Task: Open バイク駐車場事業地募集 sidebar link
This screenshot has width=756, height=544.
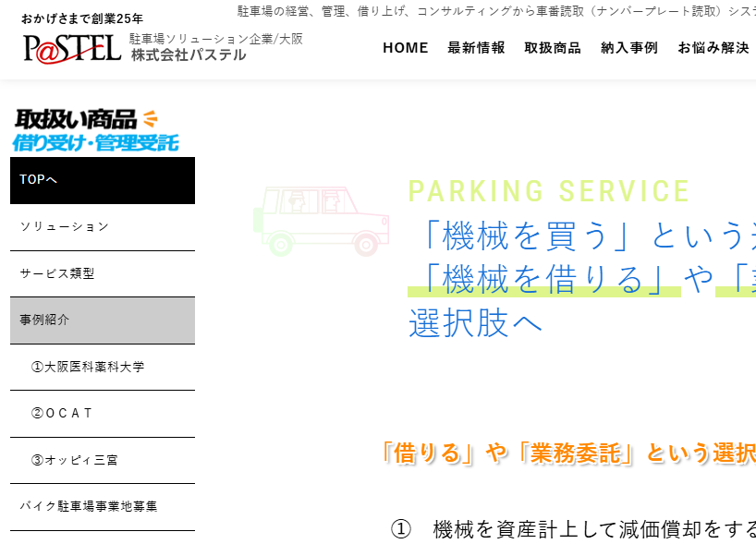Action: coord(103,507)
